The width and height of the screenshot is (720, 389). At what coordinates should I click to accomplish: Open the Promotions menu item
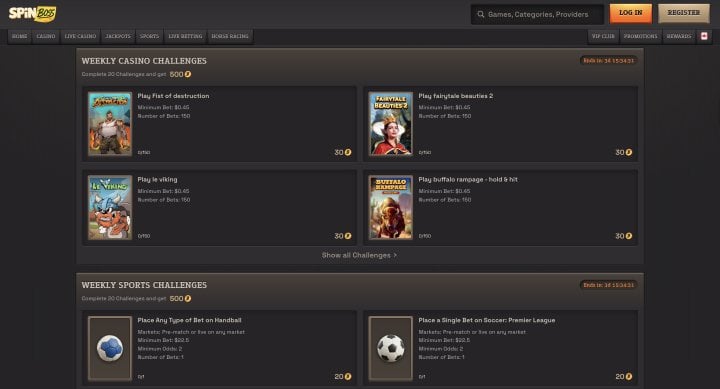click(x=641, y=36)
